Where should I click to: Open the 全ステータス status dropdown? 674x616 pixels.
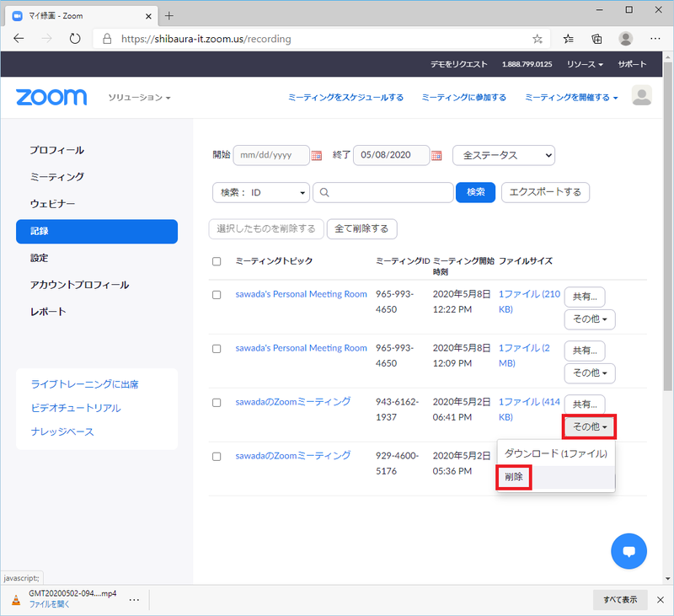503,155
